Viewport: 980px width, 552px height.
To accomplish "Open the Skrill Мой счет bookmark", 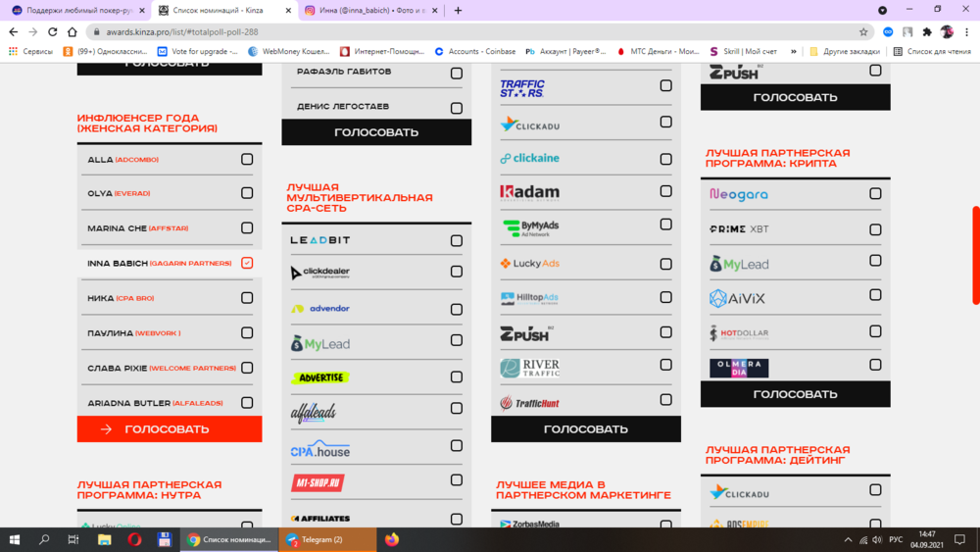I will pos(743,51).
